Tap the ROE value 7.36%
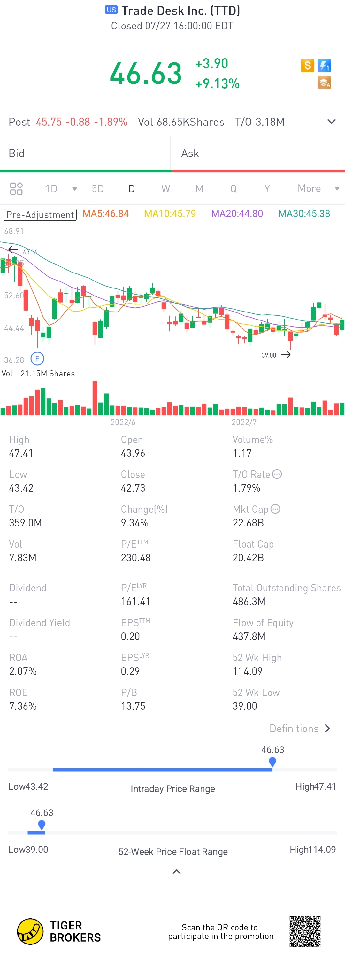345x980 pixels. pyautogui.click(x=23, y=706)
